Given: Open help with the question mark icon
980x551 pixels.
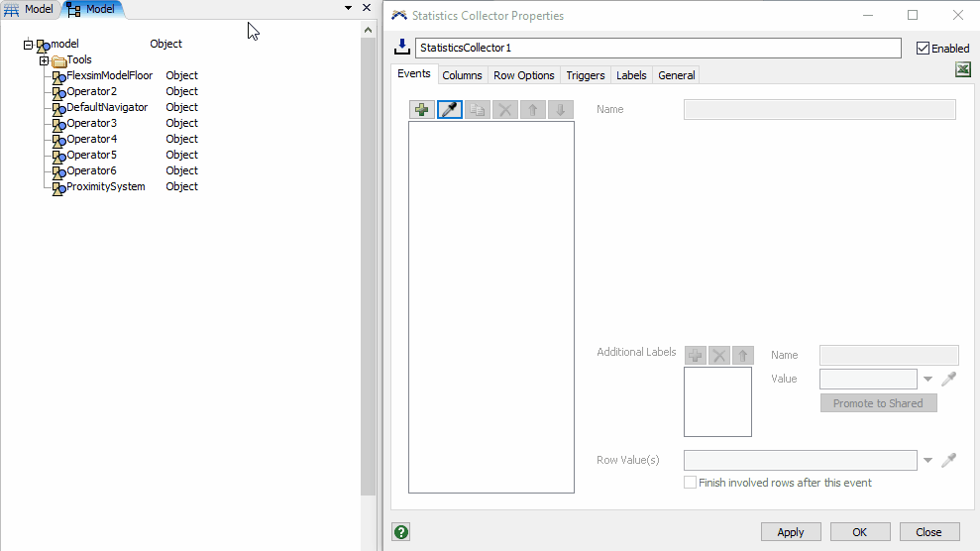Looking at the screenshot, I should (x=401, y=531).
